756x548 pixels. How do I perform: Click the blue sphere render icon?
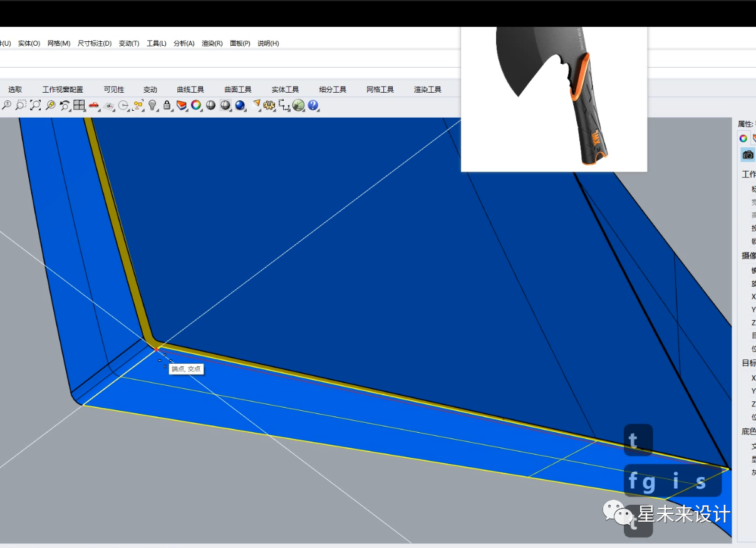[x=240, y=105]
